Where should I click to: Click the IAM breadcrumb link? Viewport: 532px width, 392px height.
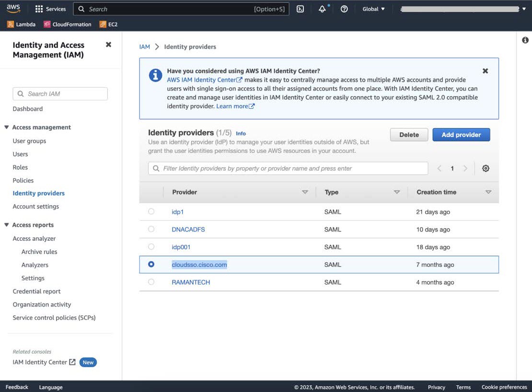145,47
